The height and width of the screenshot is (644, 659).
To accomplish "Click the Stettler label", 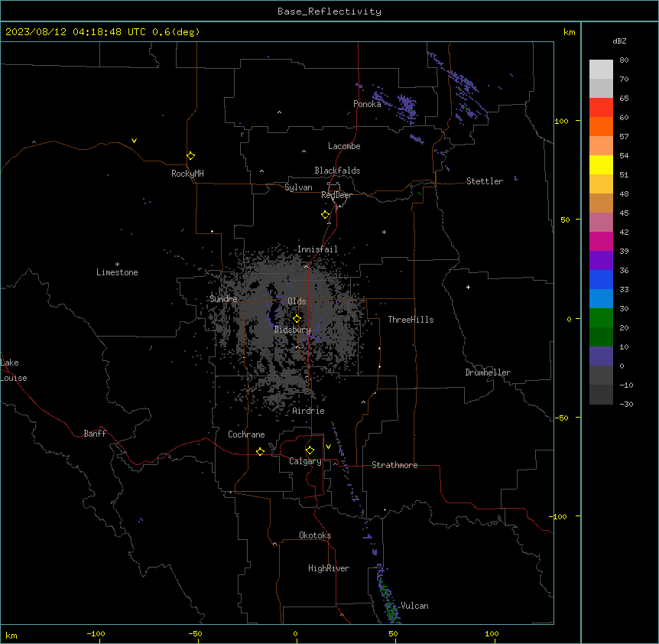I will [x=485, y=181].
